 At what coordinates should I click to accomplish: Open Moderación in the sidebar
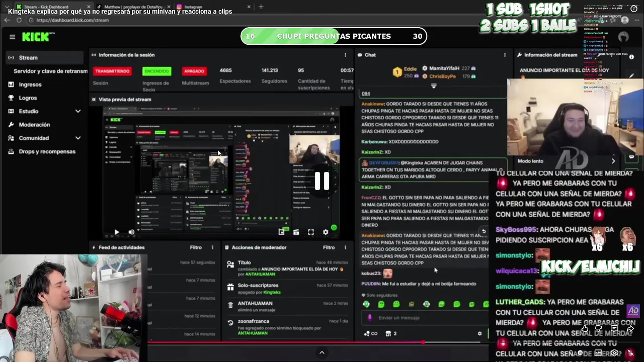[34, 125]
